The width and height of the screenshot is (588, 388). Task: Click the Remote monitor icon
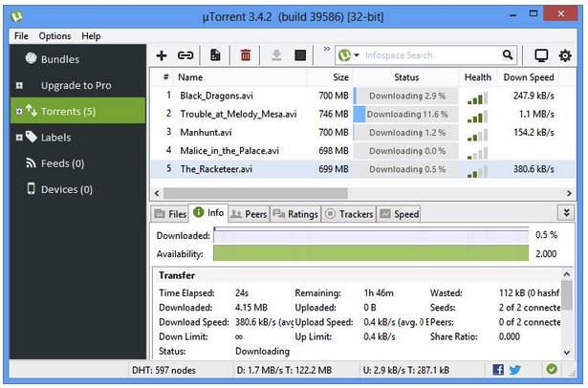click(541, 55)
